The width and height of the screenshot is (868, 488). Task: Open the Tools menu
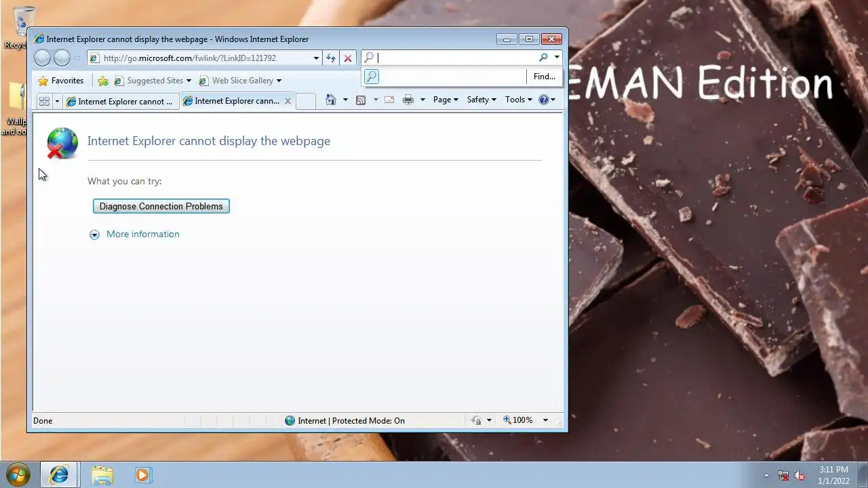519,100
